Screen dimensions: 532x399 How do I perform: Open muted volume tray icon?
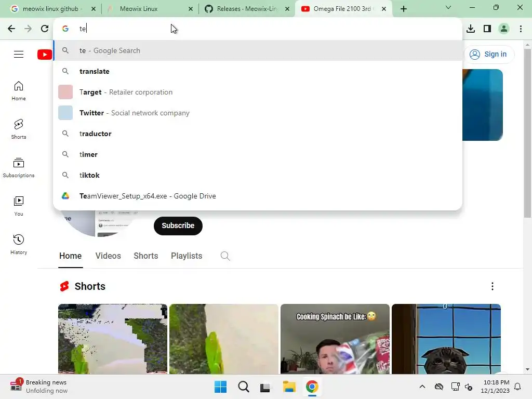(469, 387)
